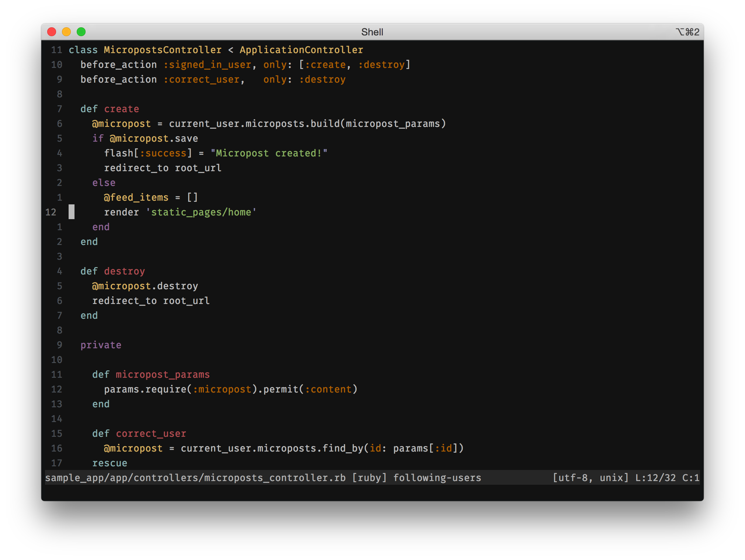Click the @feed_items = [] line
Viewport: 745px width, 560px height.
[x=151, y=197]
